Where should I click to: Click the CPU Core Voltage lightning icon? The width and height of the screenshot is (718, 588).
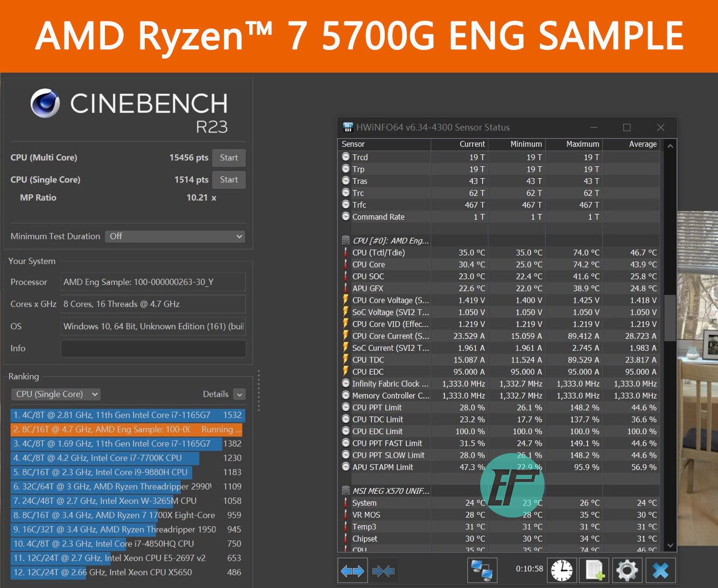coord(346,300)
